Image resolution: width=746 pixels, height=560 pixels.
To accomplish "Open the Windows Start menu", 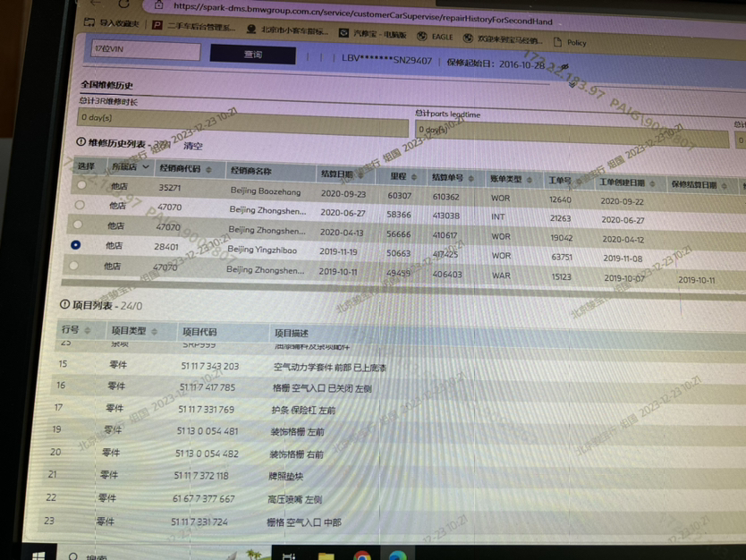I will tap(39, 556).
